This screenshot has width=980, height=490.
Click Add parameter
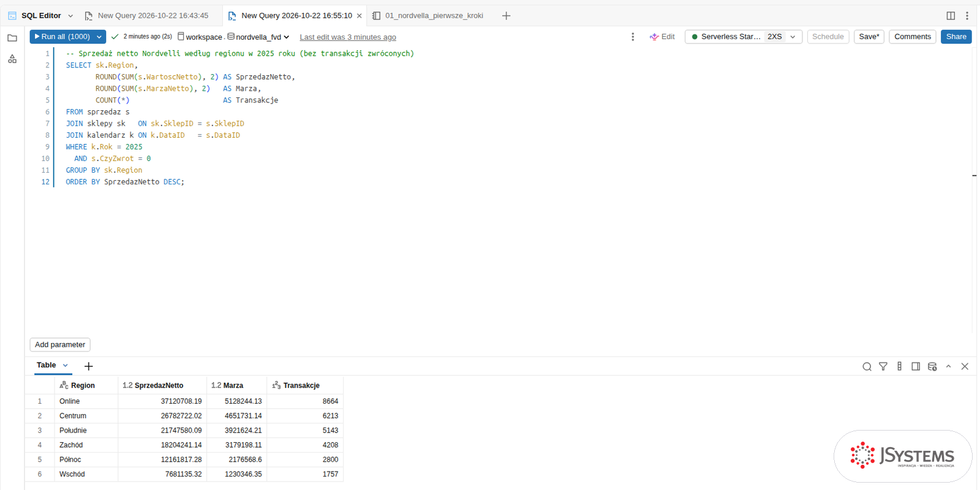tap(60, 345)
